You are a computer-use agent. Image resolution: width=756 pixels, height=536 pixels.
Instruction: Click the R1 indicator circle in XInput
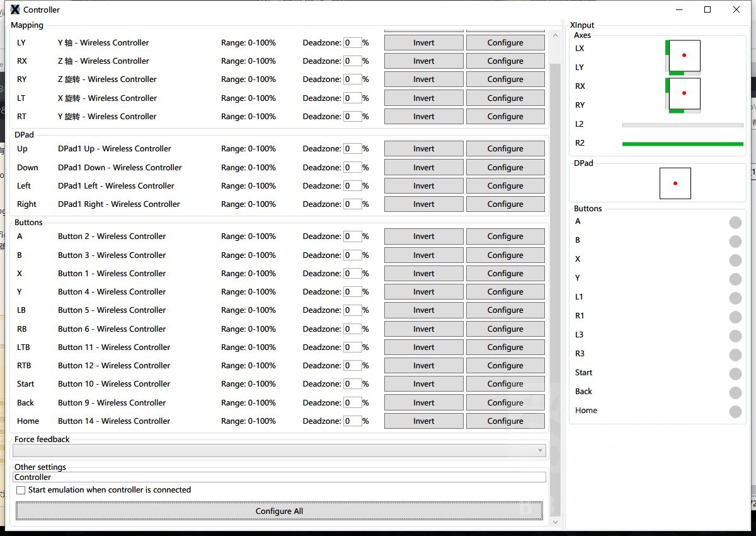pos(735,317)
